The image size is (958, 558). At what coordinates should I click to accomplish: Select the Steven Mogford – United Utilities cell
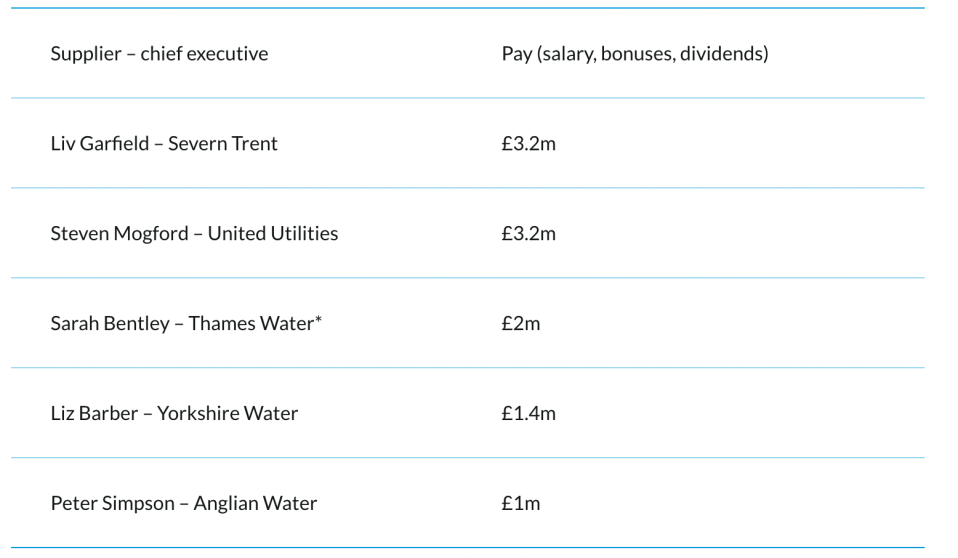pos(194,234)
